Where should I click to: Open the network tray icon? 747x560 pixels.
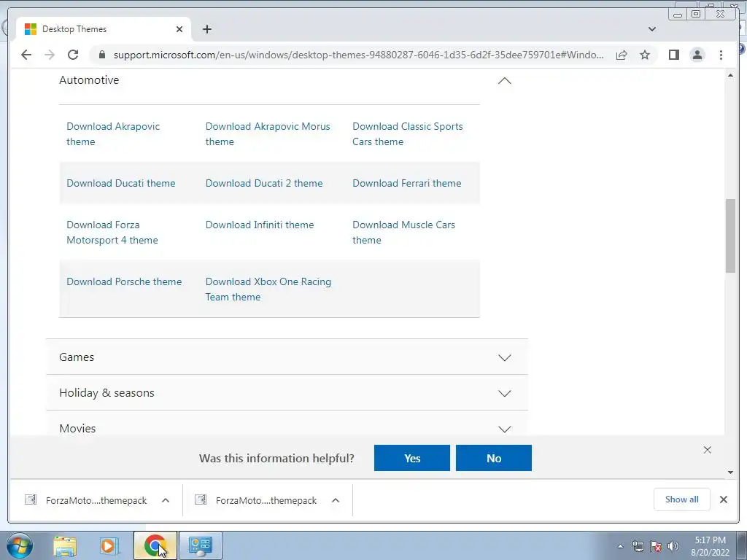tap(638, 546)
